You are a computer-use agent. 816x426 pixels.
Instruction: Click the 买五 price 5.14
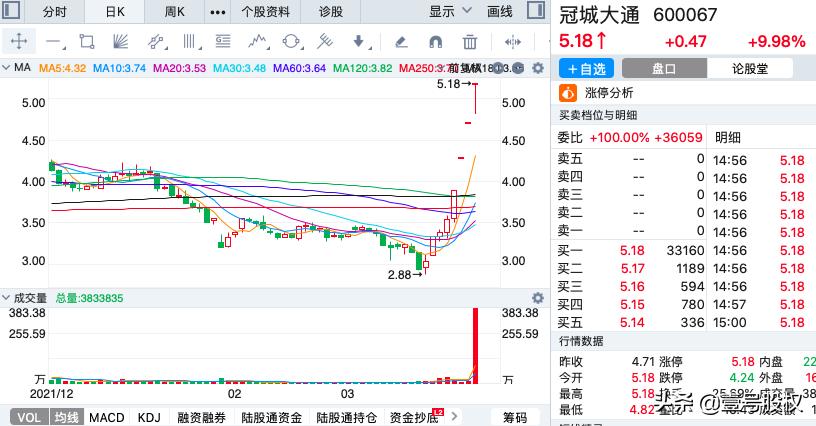coord(632,322)
